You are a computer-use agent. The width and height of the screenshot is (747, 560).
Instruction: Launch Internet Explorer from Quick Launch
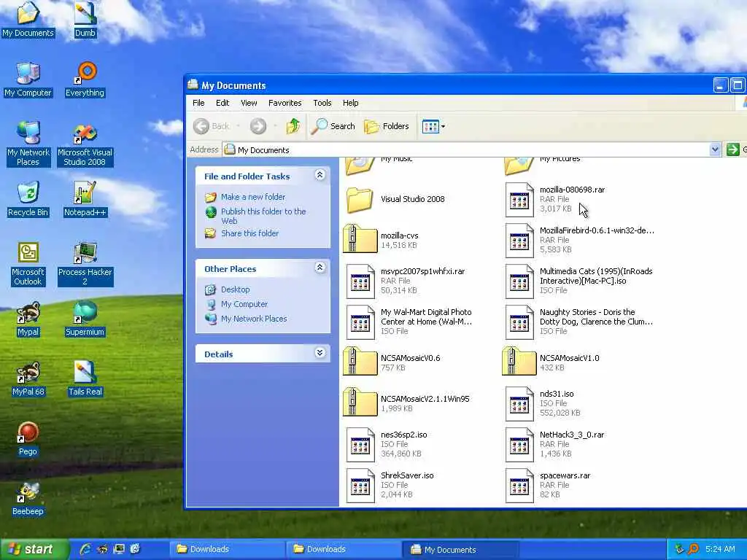click(x=85, y=549)
